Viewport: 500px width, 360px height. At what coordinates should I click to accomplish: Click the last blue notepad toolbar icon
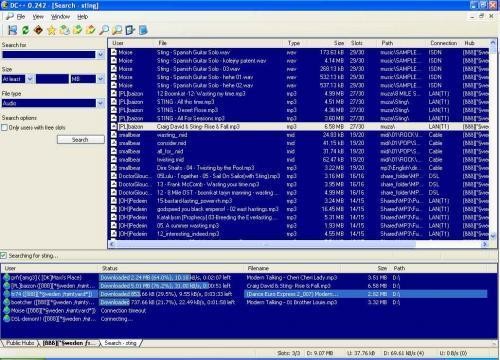pyautogui.click(x=143, y=30)
